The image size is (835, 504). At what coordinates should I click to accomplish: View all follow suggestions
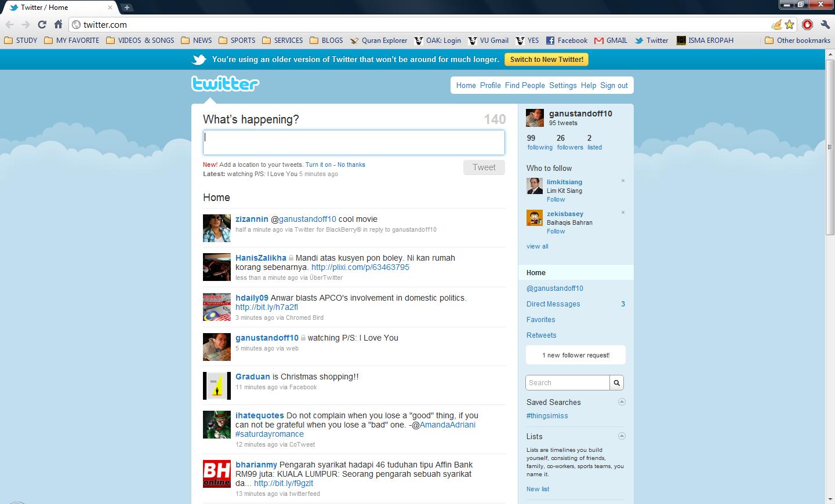(538, 246)
